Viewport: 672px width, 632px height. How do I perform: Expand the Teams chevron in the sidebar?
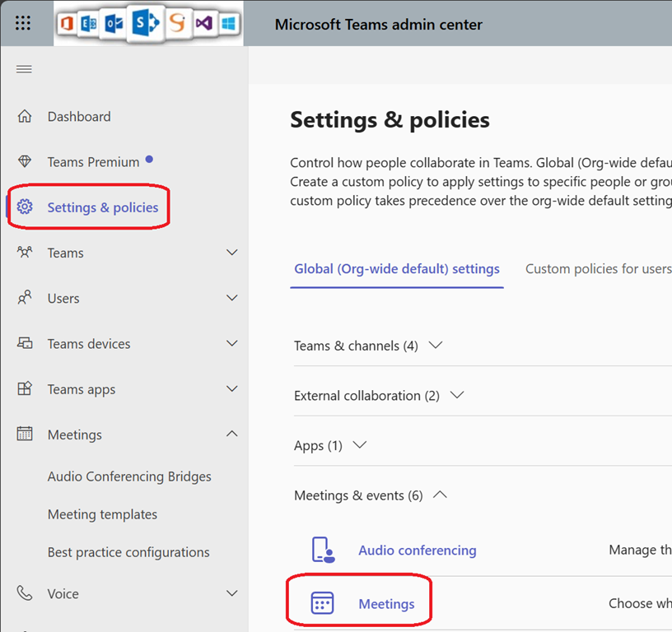(x=232, y=253)
